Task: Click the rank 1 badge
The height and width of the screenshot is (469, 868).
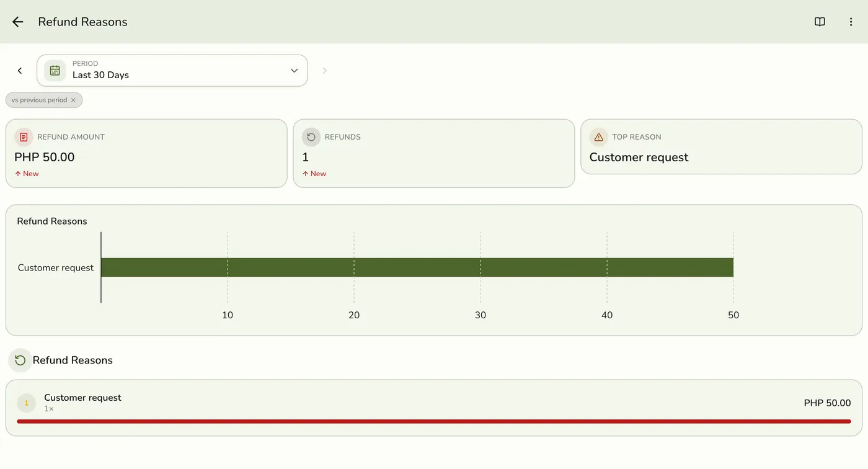Action: (x=26, y=403)
